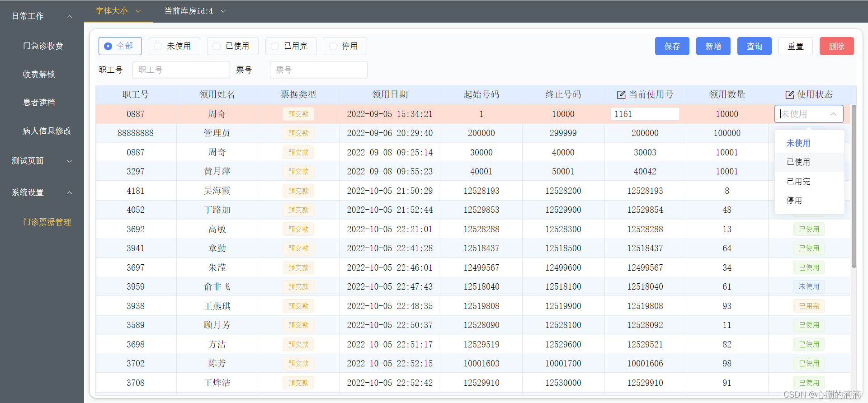Click the name 顾月芳 cell

(217, 325)
